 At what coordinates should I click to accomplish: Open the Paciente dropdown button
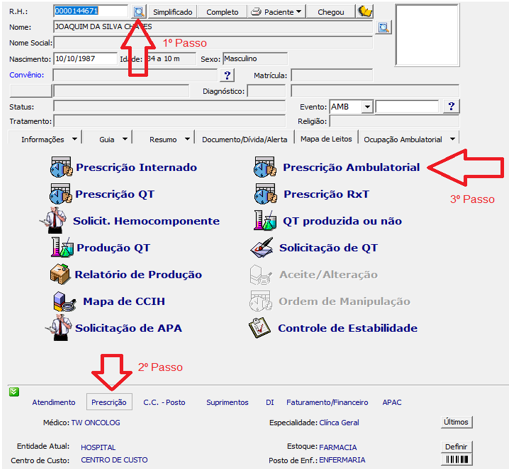pyautogui.click(x=276, y=12)
